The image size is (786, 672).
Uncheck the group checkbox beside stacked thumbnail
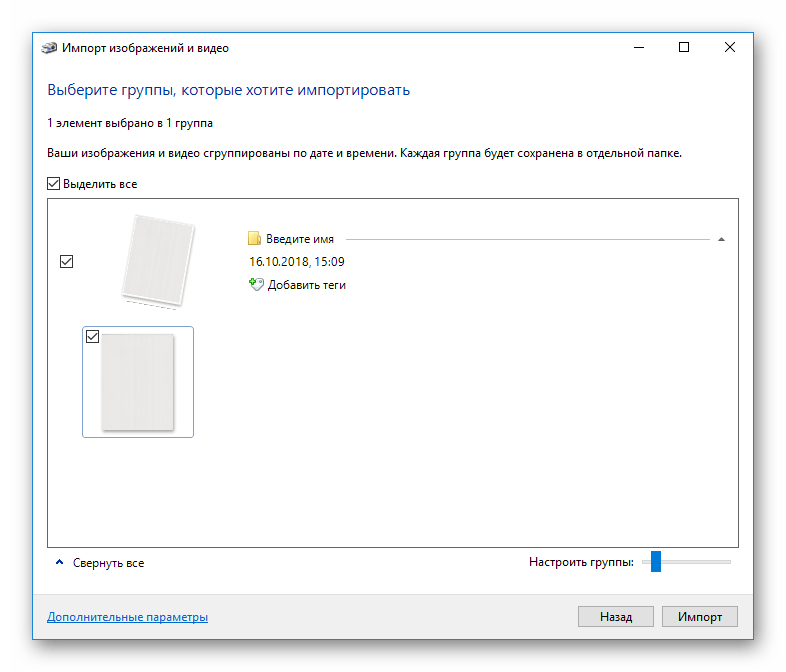point(67,262)
